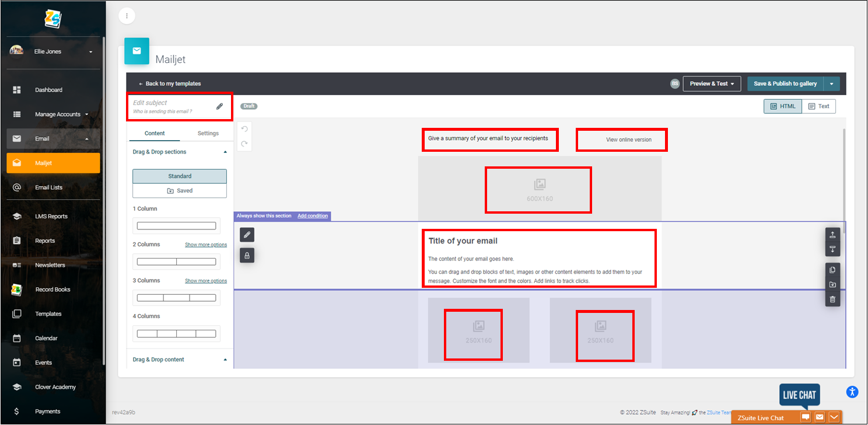Switch editor to Text mode
868x425 pixels.
pos(819,106)
